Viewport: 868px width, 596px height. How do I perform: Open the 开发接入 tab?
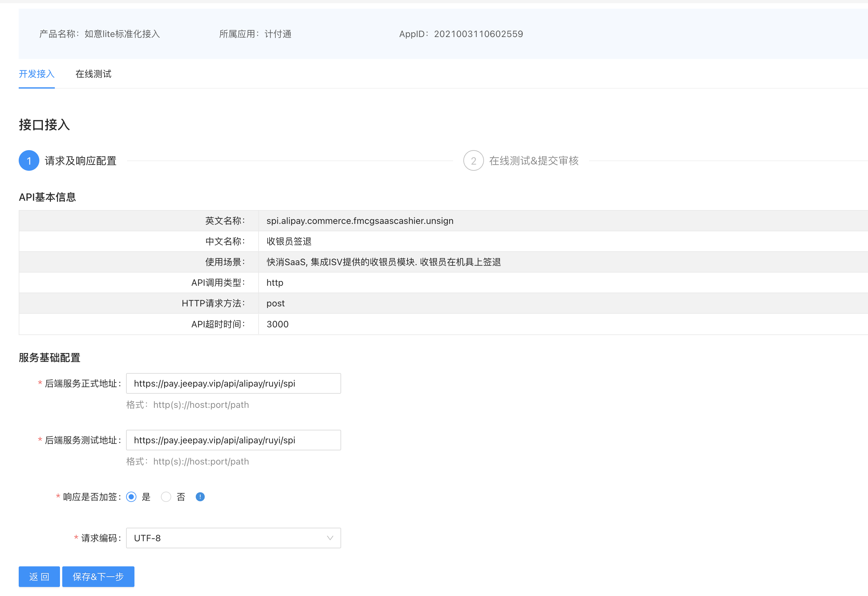coord(37,74)
